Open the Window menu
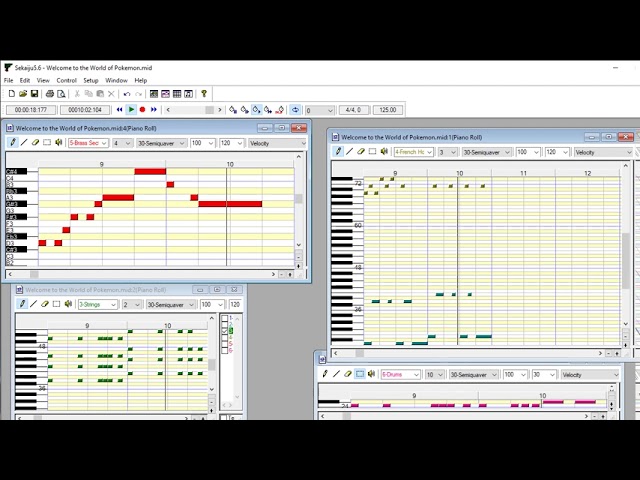 point(116,80)
